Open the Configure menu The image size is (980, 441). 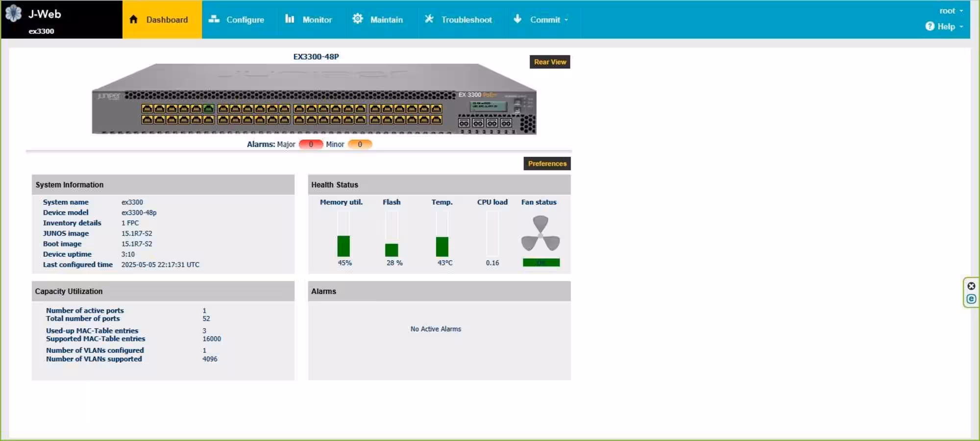tap(236, 20)
